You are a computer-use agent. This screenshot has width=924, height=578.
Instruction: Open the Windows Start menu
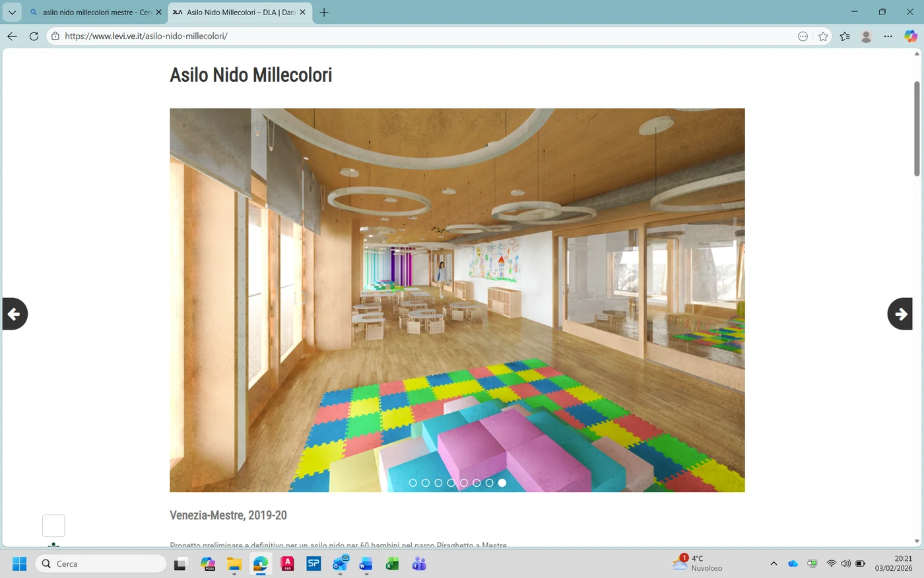coord(20,563)
